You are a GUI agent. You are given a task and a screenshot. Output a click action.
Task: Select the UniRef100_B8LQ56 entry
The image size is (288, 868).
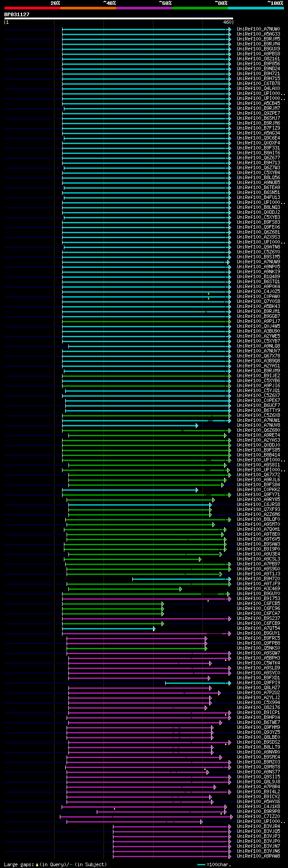coord(258,177)
